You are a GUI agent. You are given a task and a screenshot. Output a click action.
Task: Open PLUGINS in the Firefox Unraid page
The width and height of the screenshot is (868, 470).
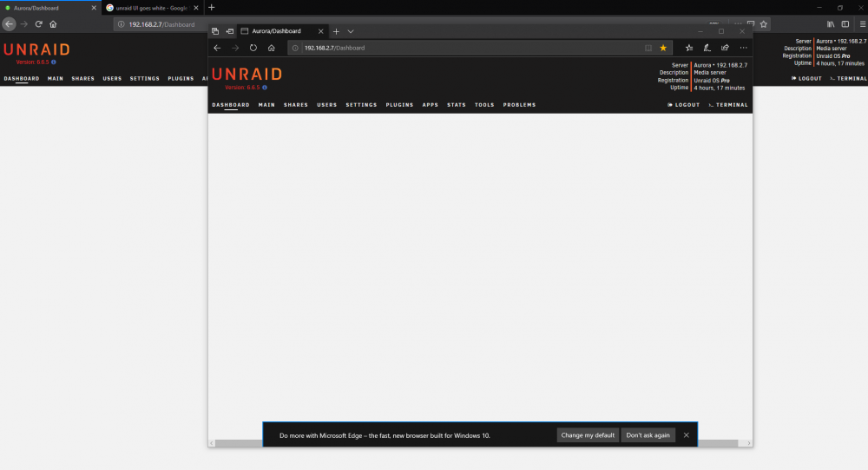coord(181,79)
